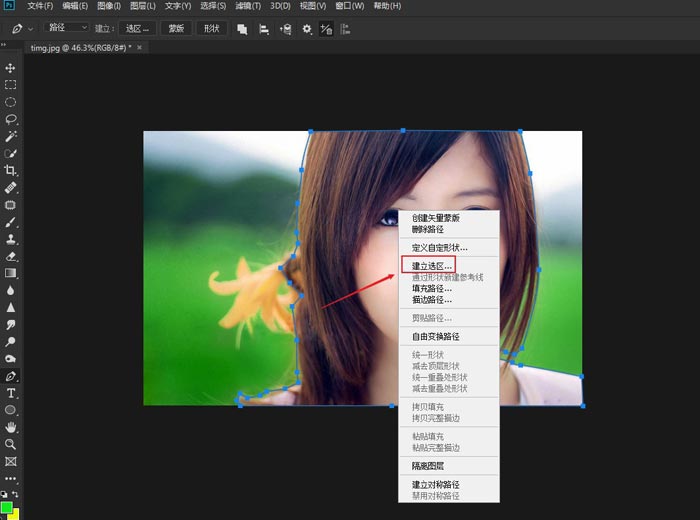Select the Rectangular Marquee tool

coord(11,85)
